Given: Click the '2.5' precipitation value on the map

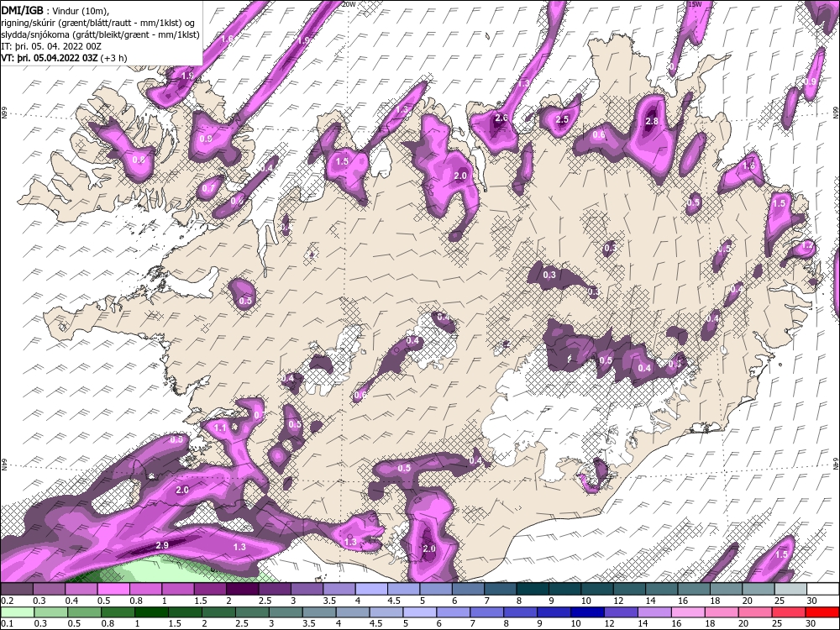Looking at the screenshot, I should pyautogui.click(x=561, y=119).
